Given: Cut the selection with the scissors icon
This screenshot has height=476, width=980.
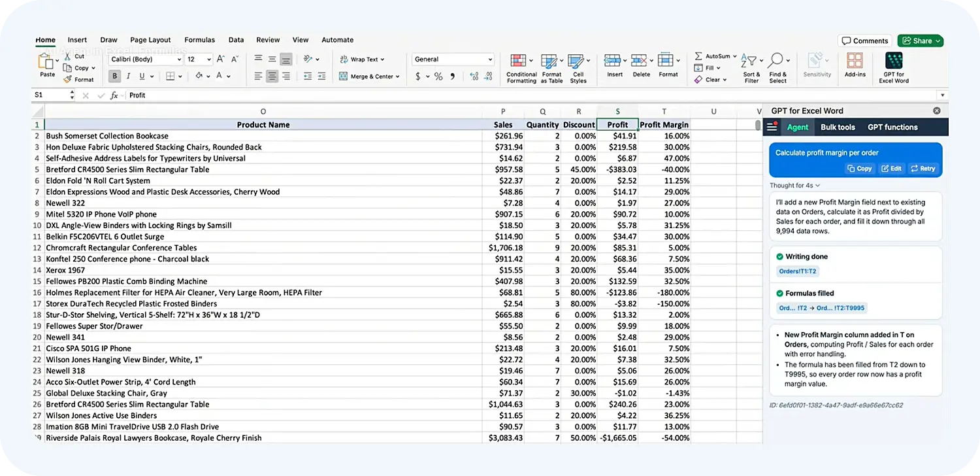Looking at the screenshot, I should pos(67,57).
